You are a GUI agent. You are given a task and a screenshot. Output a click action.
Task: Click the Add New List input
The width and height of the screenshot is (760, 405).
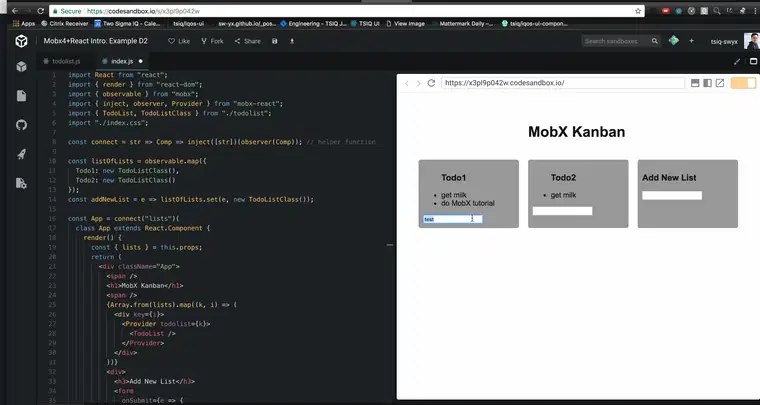(672, 195)
